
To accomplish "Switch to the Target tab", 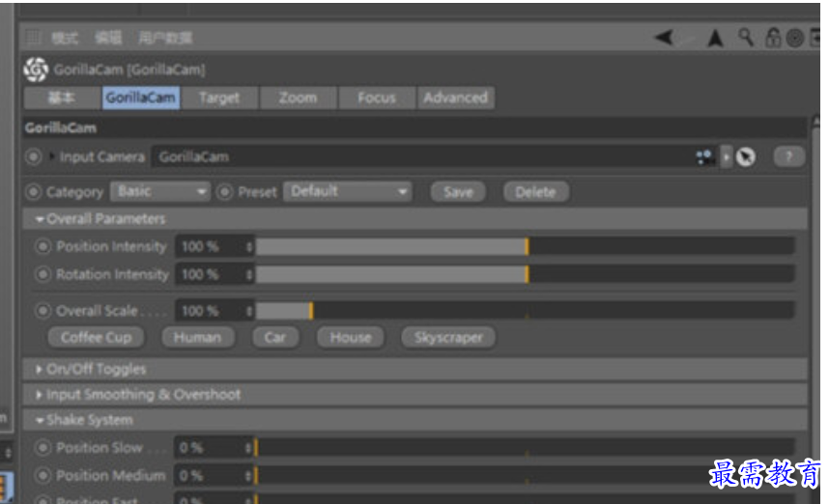I will 219,98.
